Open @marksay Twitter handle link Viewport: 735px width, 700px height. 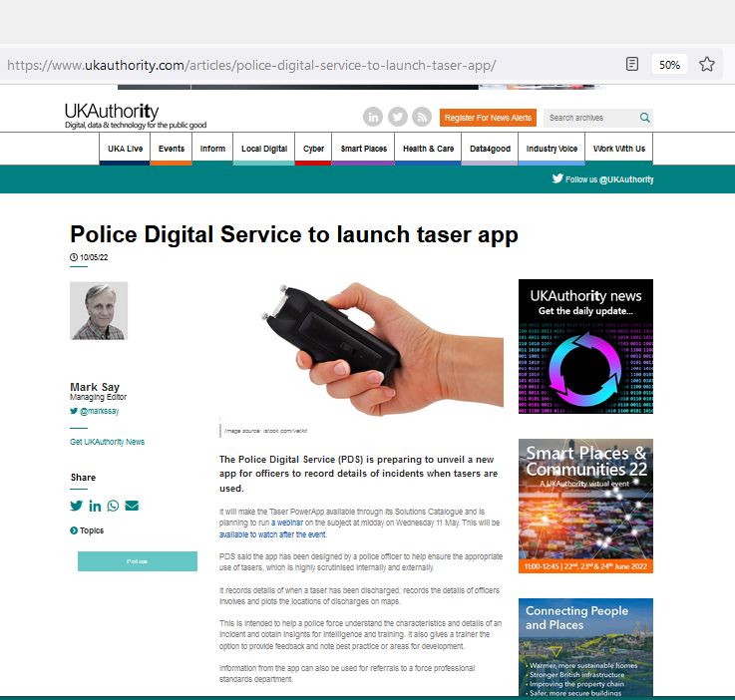pyautogui.click(x=100, y=411)
